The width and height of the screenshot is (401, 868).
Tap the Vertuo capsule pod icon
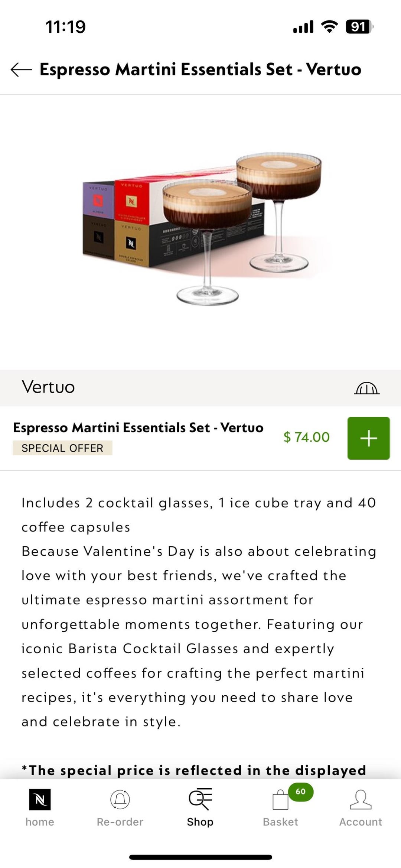click(366, 388)
